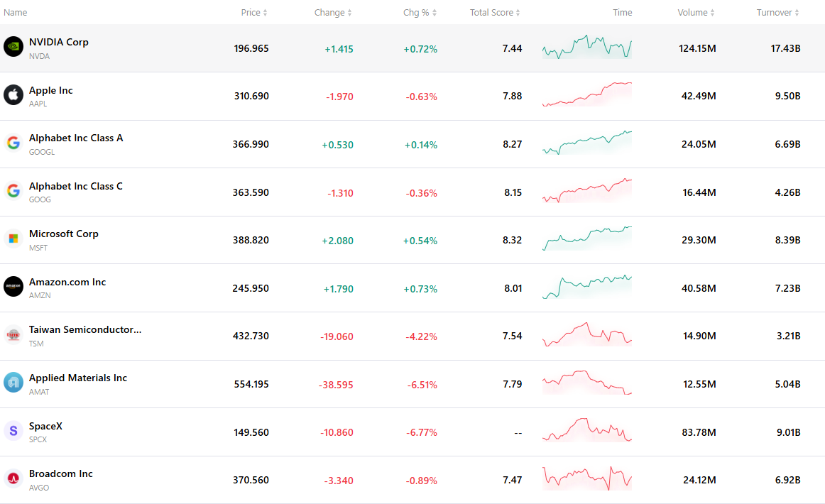Sort by the Change column header

tap(332, 13)
